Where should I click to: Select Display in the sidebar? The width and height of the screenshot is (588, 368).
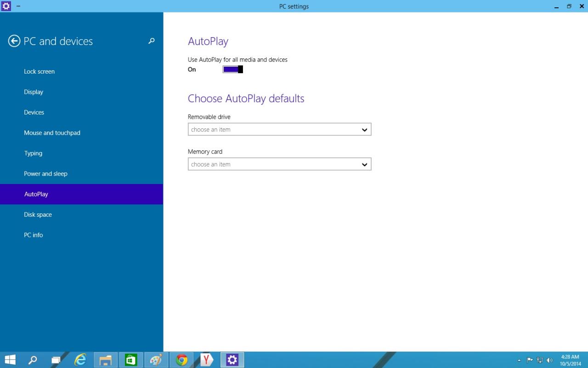(x=81, y=92)
